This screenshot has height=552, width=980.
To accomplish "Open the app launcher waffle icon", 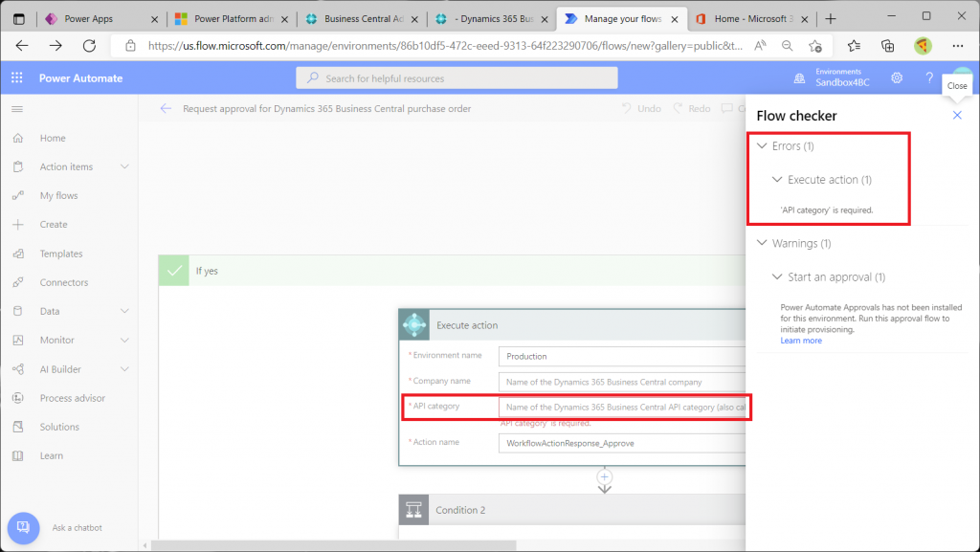I will coord(17,78).
